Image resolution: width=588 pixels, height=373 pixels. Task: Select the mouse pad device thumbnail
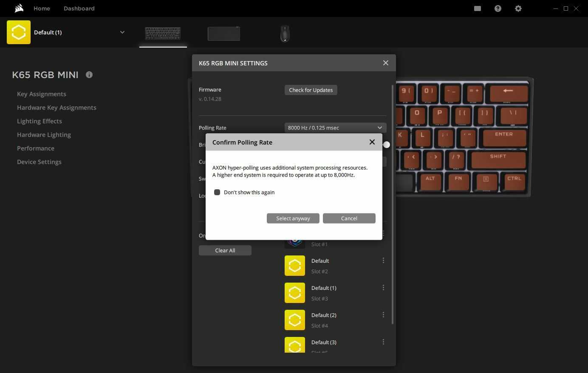pyautogui.click(x=224, y=34)
